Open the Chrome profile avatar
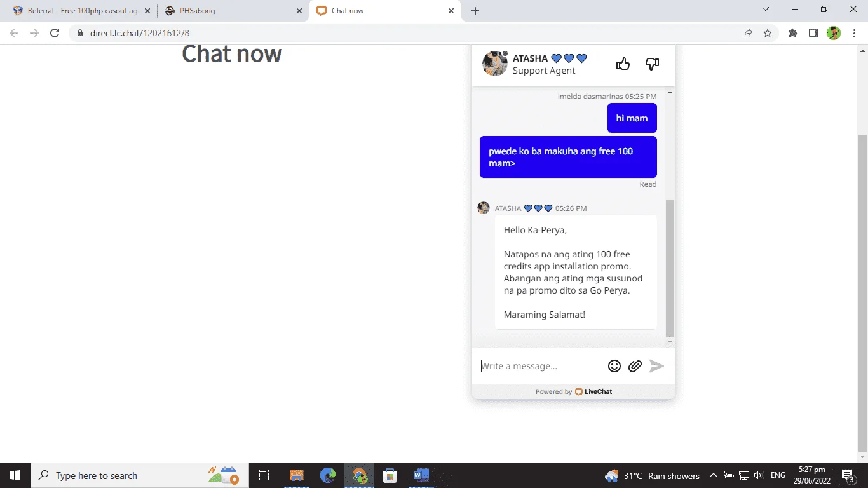This screenshot has height=488, width=868. point(834,33)
